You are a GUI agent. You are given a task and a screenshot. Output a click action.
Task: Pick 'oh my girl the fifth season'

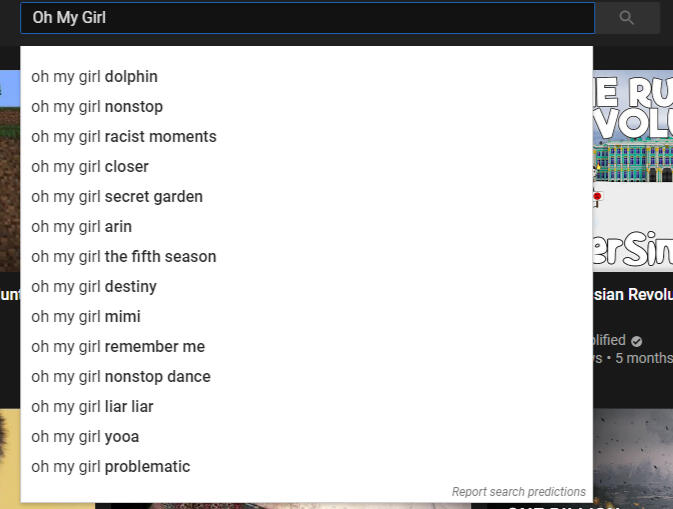coord(124,257)
